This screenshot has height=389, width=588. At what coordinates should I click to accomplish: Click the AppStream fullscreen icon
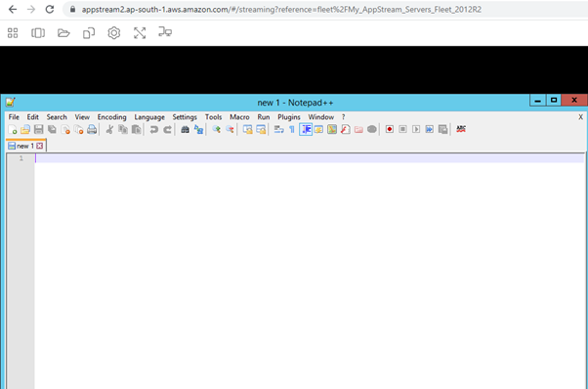(x=140, y=33)
